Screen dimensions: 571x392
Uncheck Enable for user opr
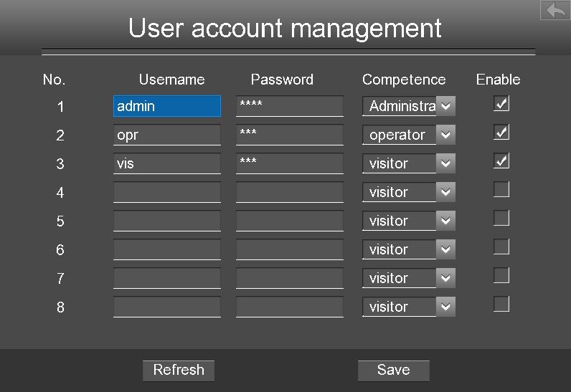[x=501, y=133]
